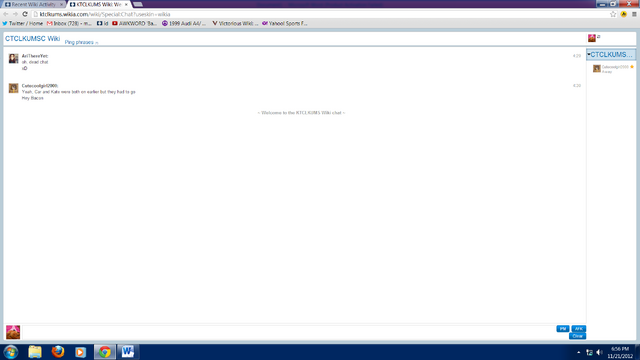Click the Cutecoolgirl2000 username in chat messages
The height and width of the screenshot is (360, 640).
(x=40, y=86)
